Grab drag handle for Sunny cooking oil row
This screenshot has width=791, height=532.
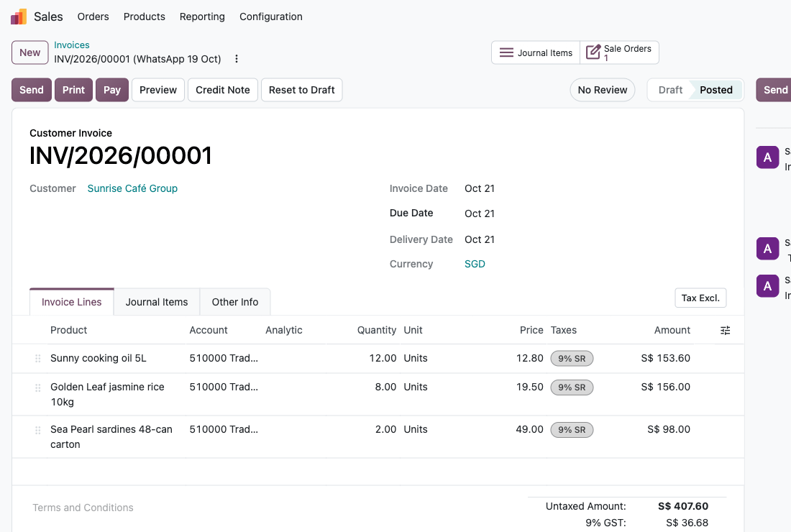pos(38,359)
